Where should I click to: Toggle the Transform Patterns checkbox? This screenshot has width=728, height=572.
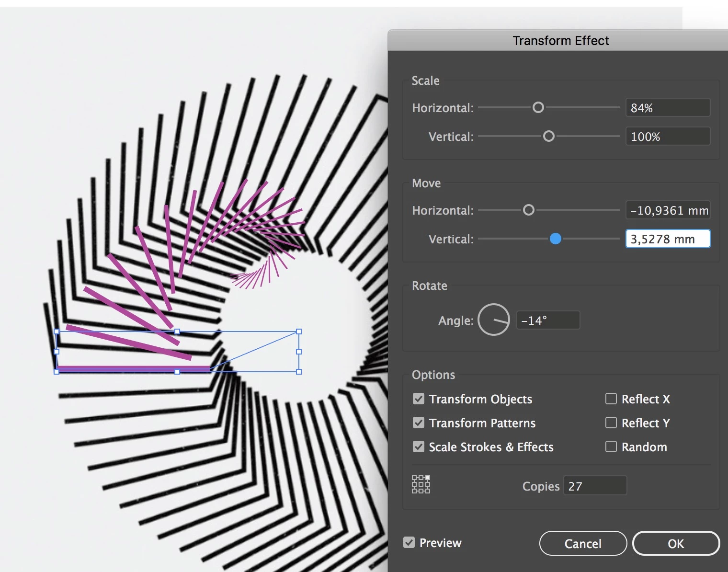pyautogui.click(x=419, y=423)
